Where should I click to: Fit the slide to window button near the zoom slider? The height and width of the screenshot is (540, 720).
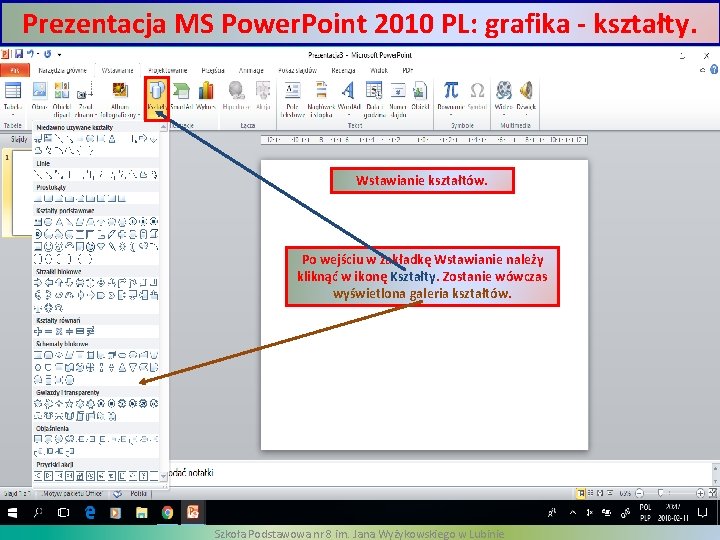click(713, 493)
